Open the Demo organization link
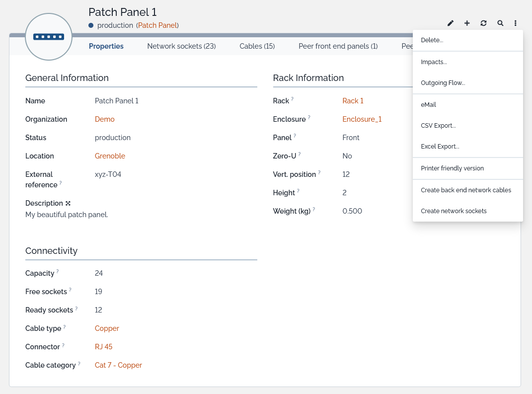532x394 pixels. (x=104, y=119)
